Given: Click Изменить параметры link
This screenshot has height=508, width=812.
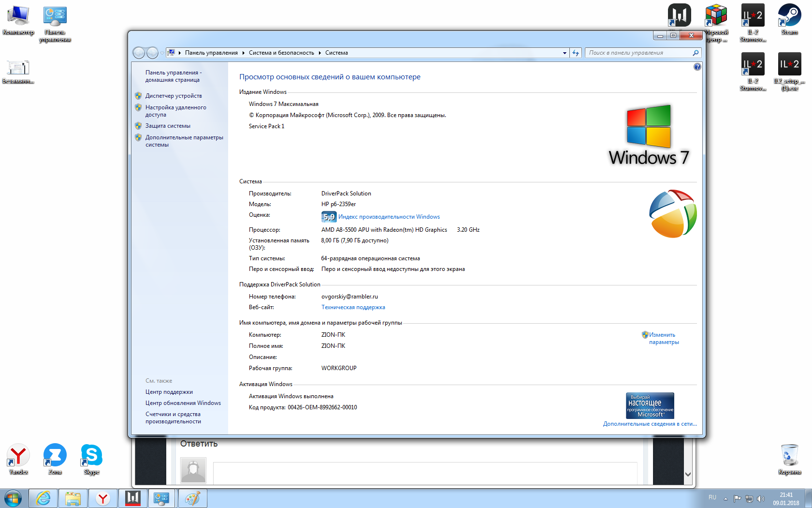Looking at the screenshot, I should (x=664, y=338).
